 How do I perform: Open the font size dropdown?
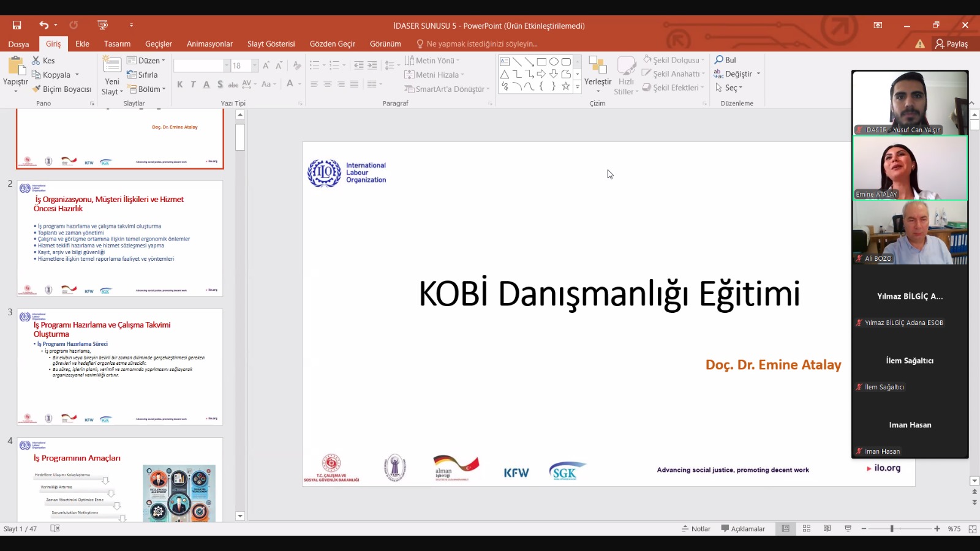255,66
